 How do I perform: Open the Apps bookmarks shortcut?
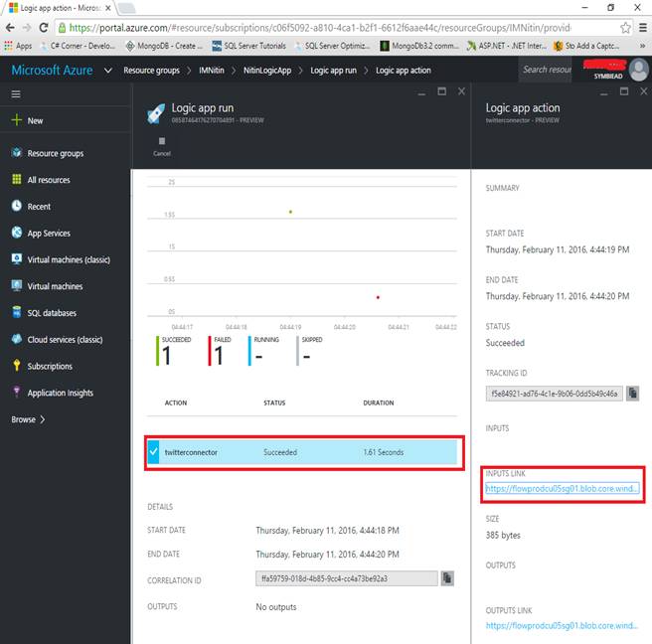point(18,46)
